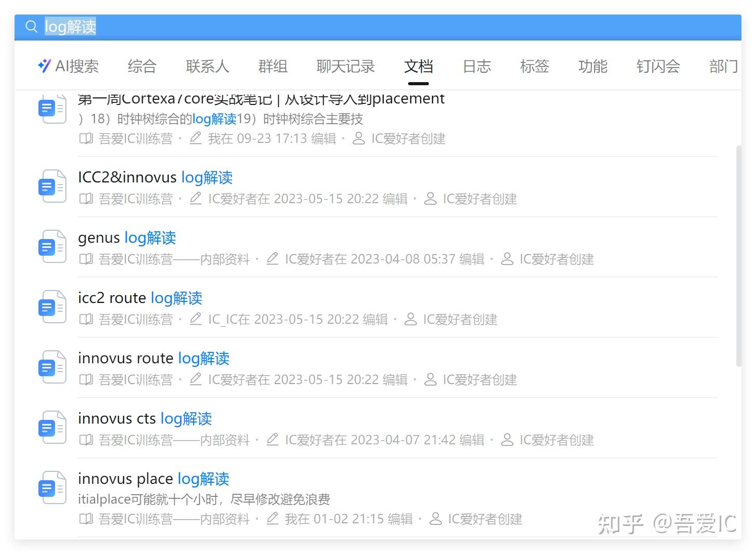756x554 pixels.
Task: Switch to the 聊天记录 tab
Action: [x=345, y=67]
